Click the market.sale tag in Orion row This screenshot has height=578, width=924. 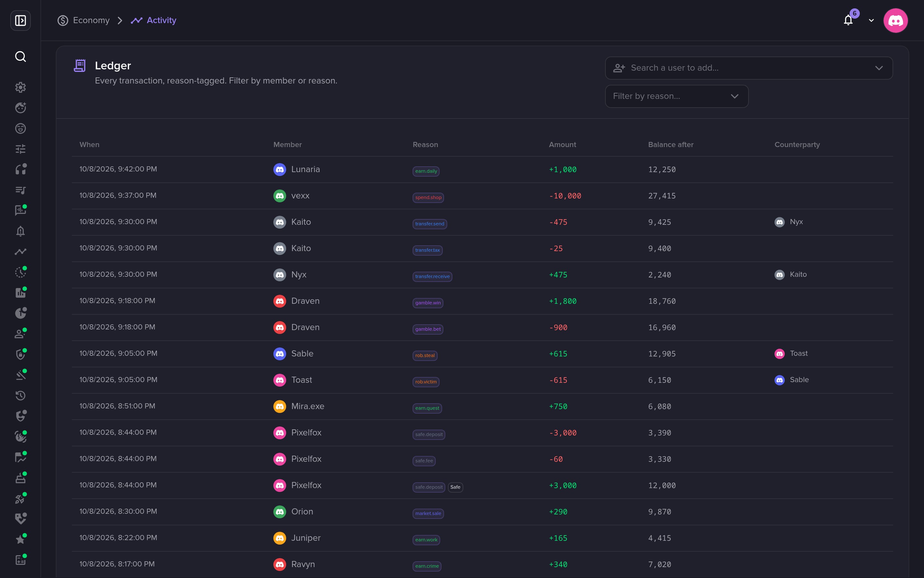coord(428,513)
